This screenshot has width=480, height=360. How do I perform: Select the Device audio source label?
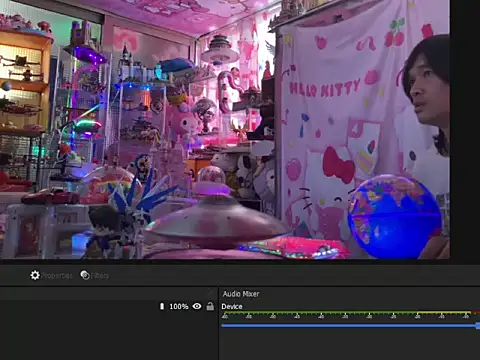pos(232,306)
